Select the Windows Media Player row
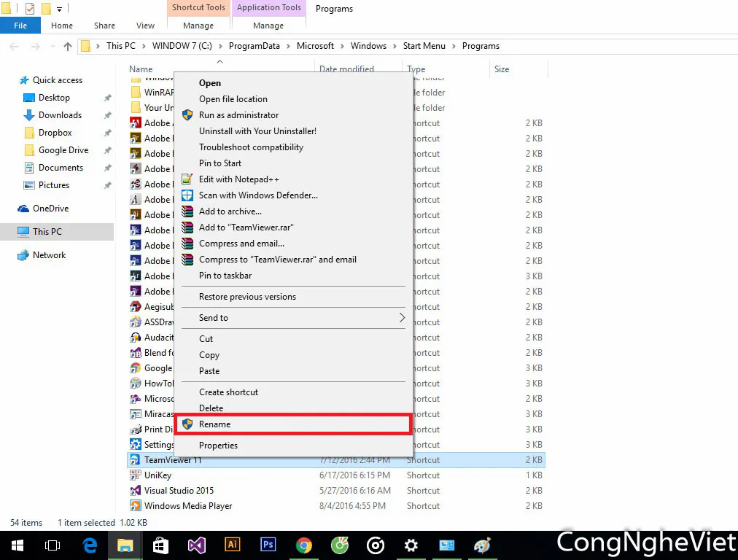738x560 pixels. [336, 506]
